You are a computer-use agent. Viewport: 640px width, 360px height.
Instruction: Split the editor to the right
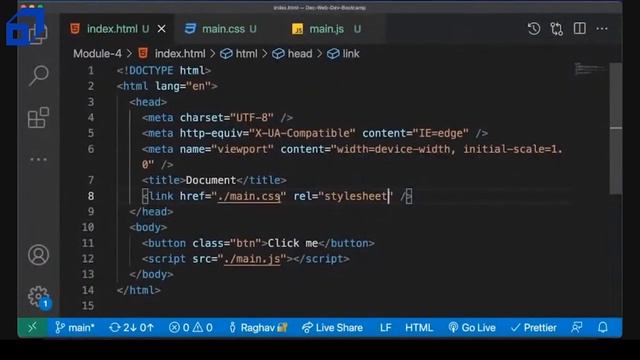(580, 29)
